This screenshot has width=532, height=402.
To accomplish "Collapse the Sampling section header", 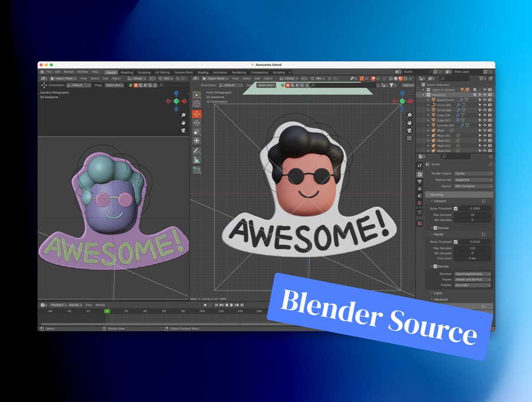I will pyautogui.click(x=437, y=194).
